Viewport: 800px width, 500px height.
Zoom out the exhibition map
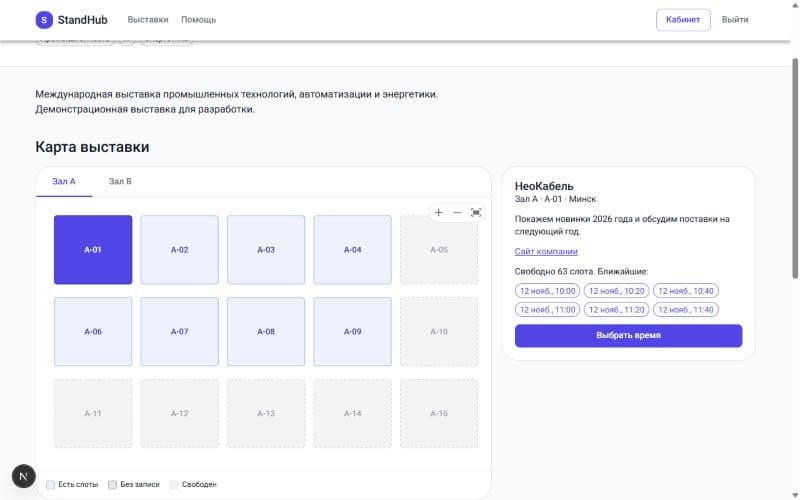457,213
